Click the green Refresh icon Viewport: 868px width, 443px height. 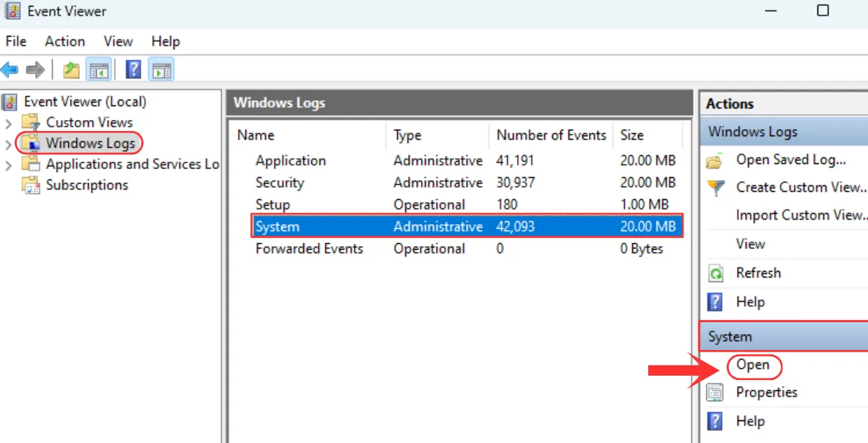tap(716, 273)
